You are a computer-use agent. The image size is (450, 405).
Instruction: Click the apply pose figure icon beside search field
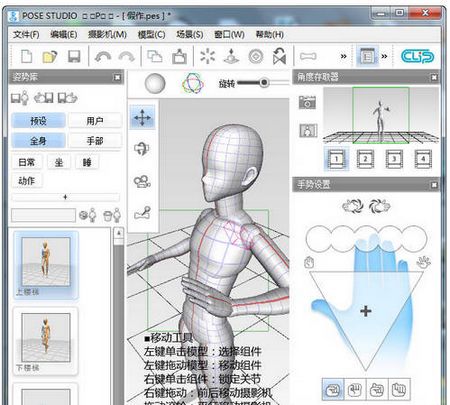pos(88,215)
